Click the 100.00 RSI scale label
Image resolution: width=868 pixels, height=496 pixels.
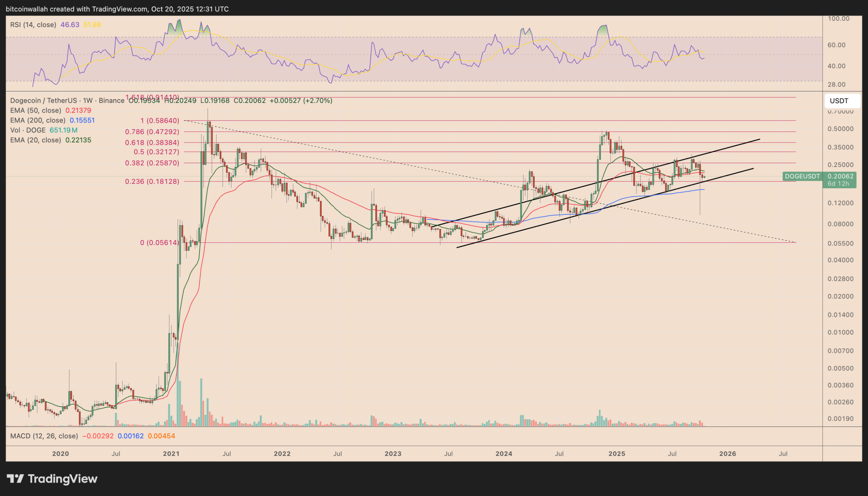tap(839, 19)
